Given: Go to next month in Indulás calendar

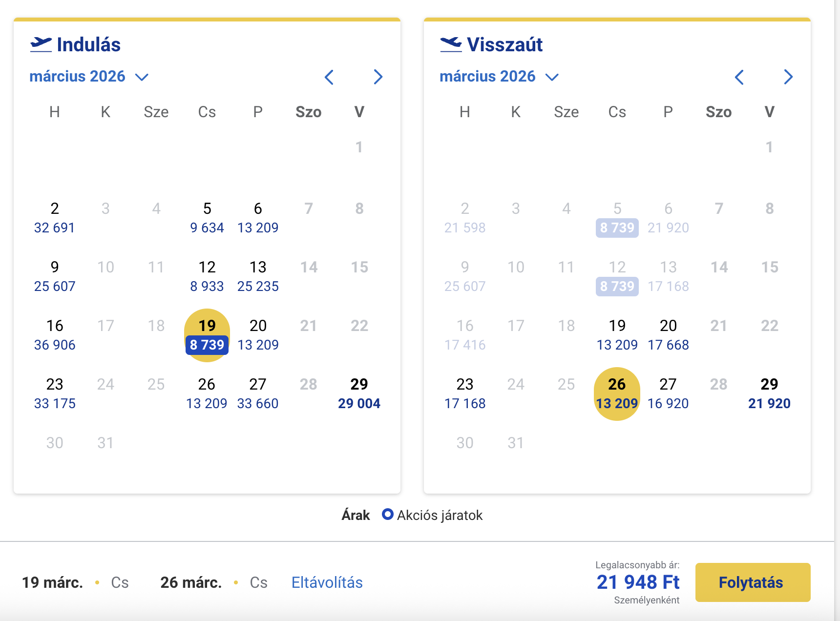Looking at the screenshot, I should (378, 77).
